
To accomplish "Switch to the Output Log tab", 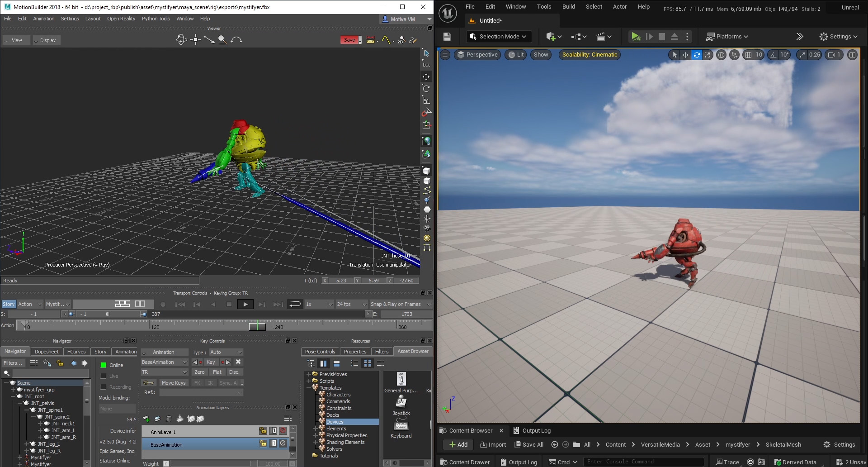I will click(x=532, y=431).
